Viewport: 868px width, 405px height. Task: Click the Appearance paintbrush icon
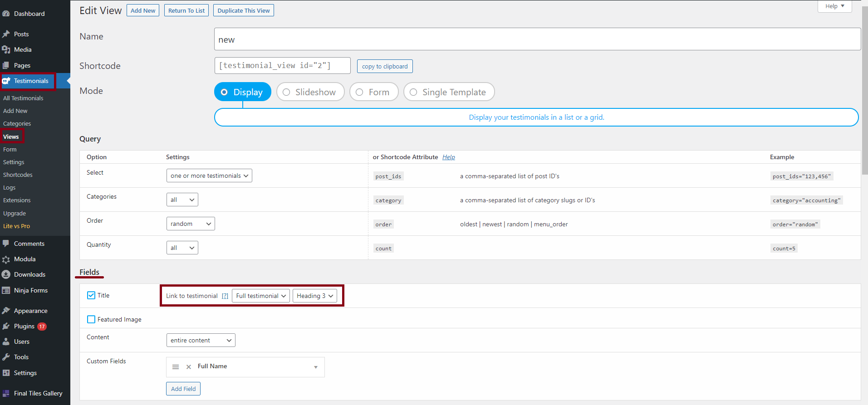pos(6,311)
